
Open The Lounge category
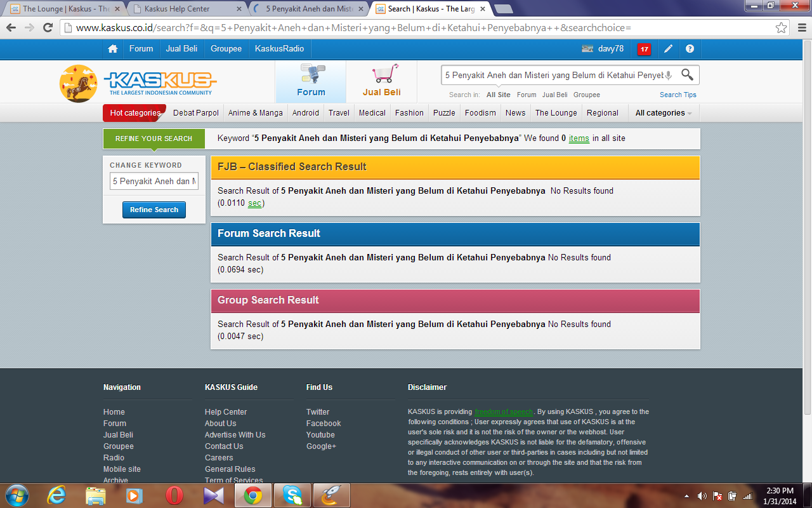pyautogui.click(x=556, y=113)
